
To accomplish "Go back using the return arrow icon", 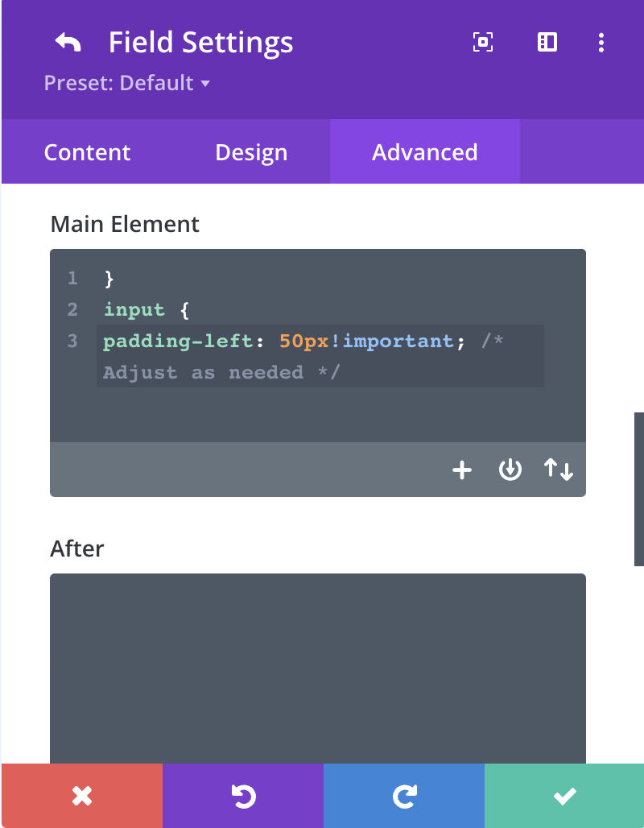I will 68,42.
